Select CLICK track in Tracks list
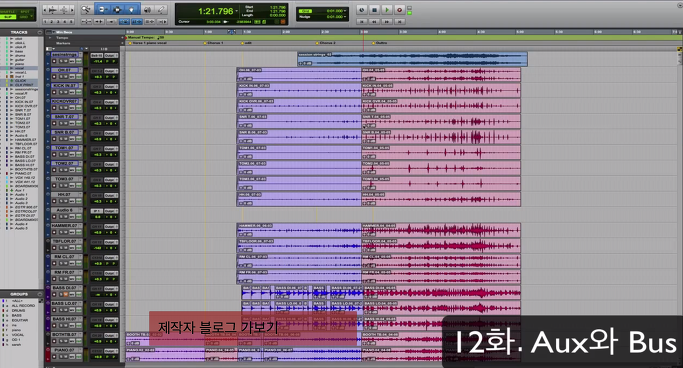683x368 pixels. coord(20,81)
